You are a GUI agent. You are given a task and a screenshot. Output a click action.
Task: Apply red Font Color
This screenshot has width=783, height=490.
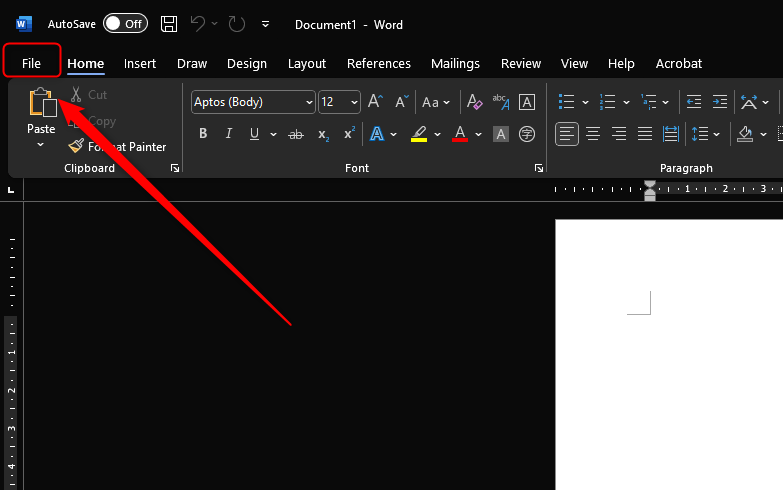460,134
